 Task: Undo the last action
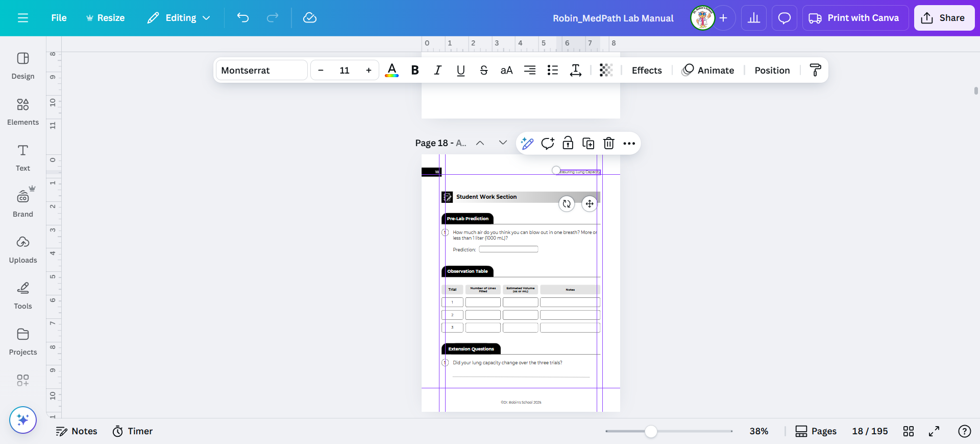pyautogui.click(x=243, y=18)
